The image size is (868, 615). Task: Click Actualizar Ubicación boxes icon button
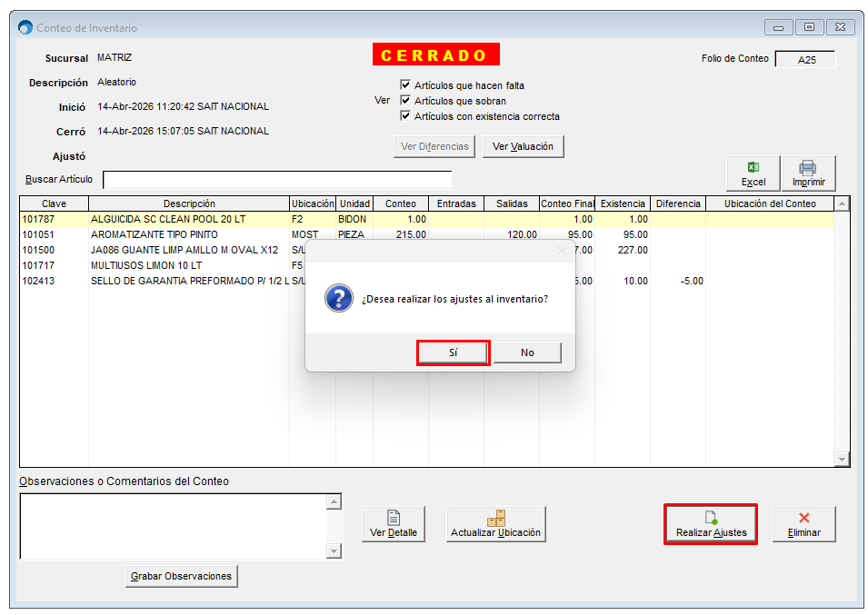click(x=495, y=524)
